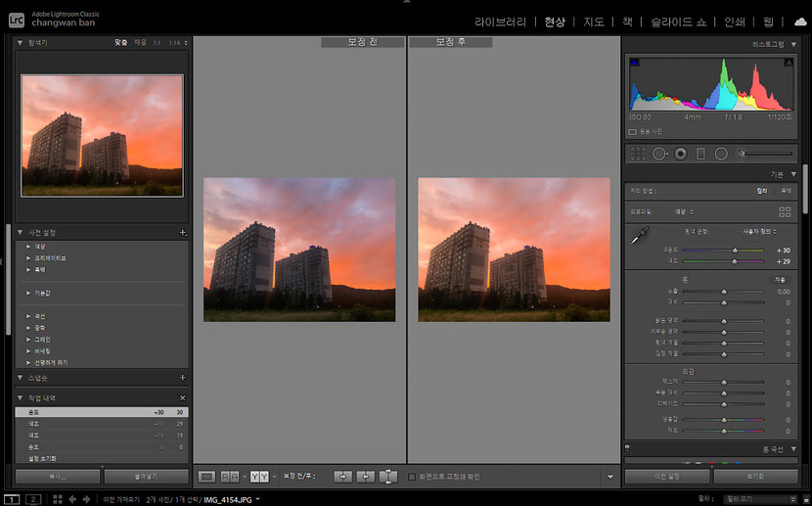Copy after settings to before arrow icon
The height and width of the screenshot is (506, 812).
point(366,477)
